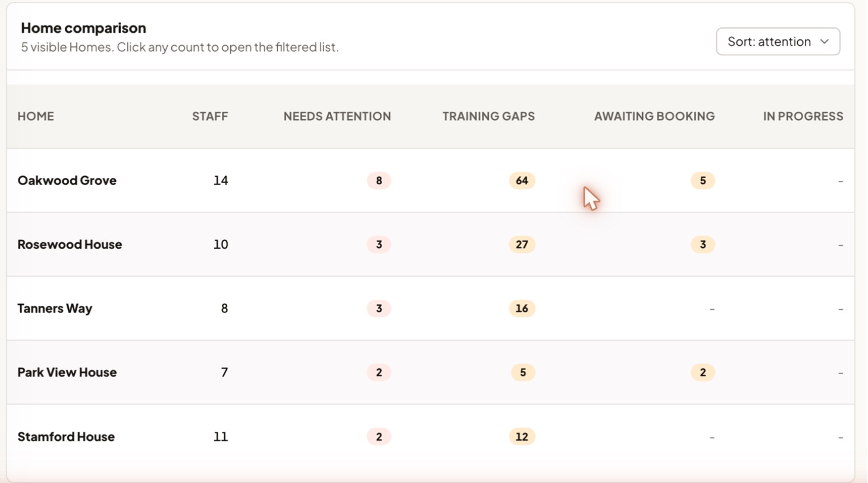Open Tanners Way training gaps count 16

[x=522, y=309]
